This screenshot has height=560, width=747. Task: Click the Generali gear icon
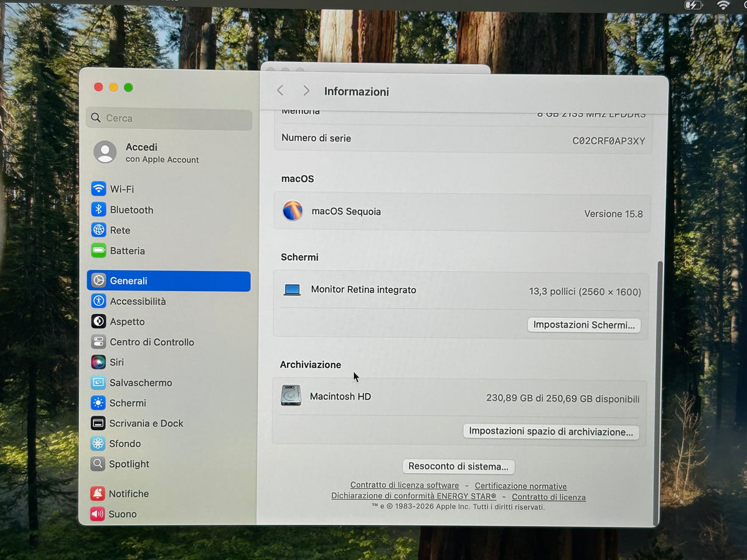coord(98,281)
